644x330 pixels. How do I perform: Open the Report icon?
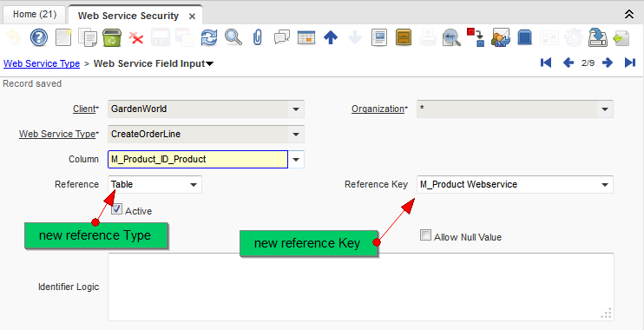click(x=379, y=38)
